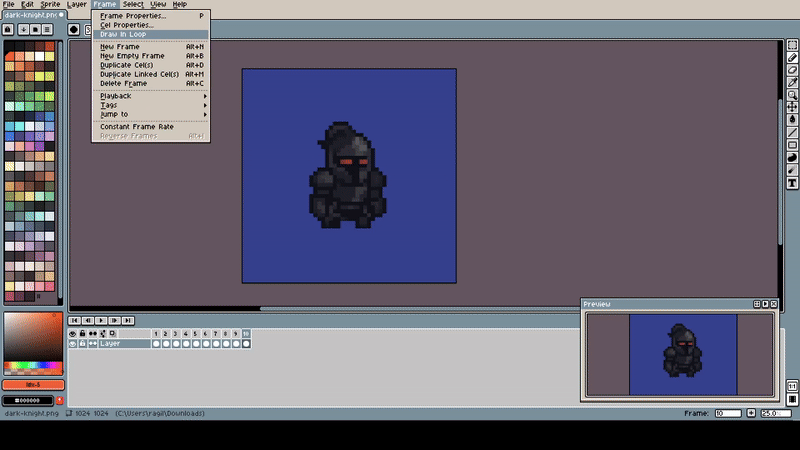Viewport: 800px width, 450px height.
Task: Expand the Playback submenu
Action: click(151, 96)
